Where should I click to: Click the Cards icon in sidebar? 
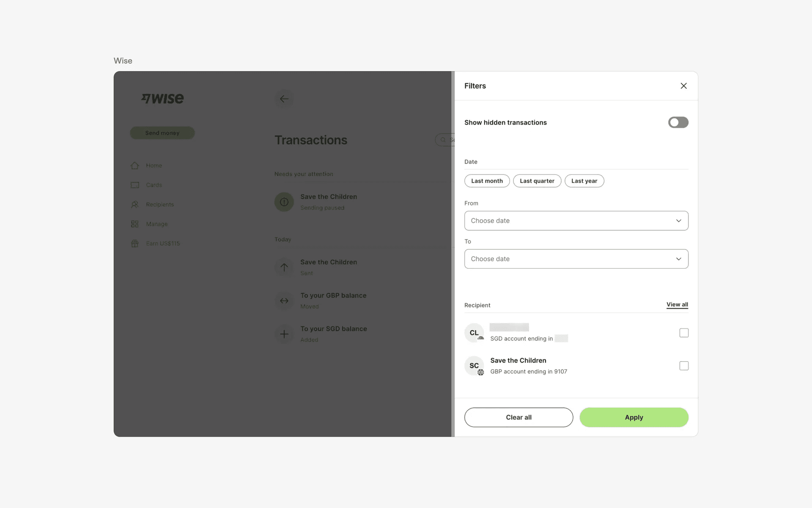[x=135, y=185]
